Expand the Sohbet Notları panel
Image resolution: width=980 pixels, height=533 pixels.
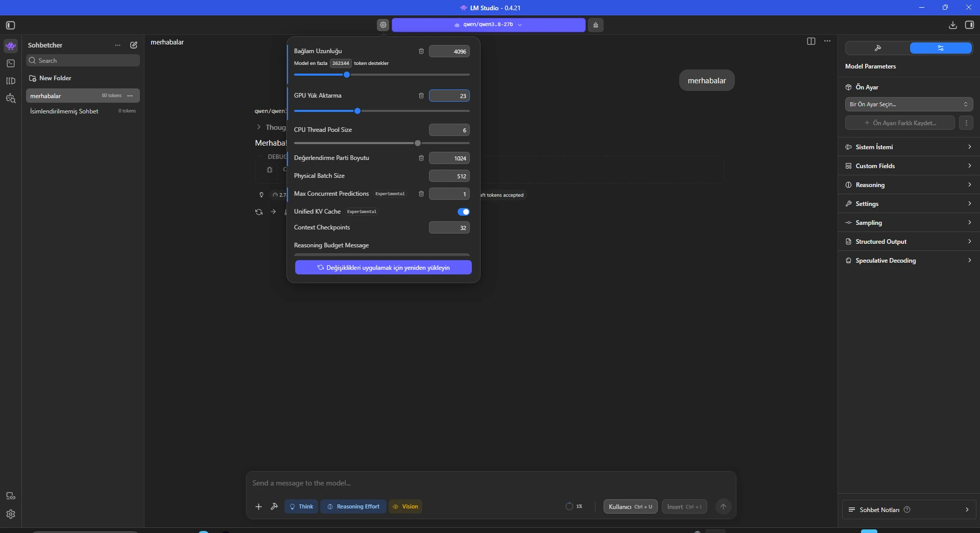click(x=909, y=509)
